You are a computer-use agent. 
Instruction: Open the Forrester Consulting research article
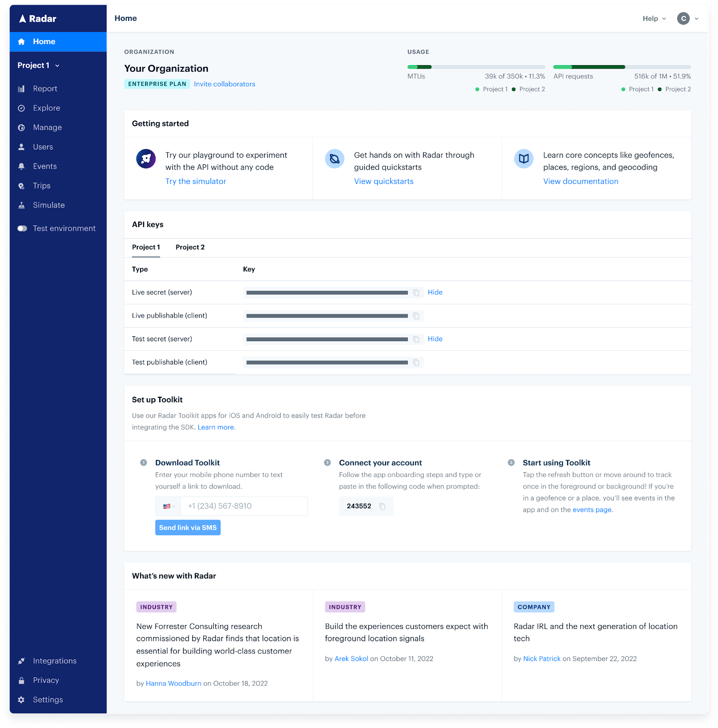point(218,645)
